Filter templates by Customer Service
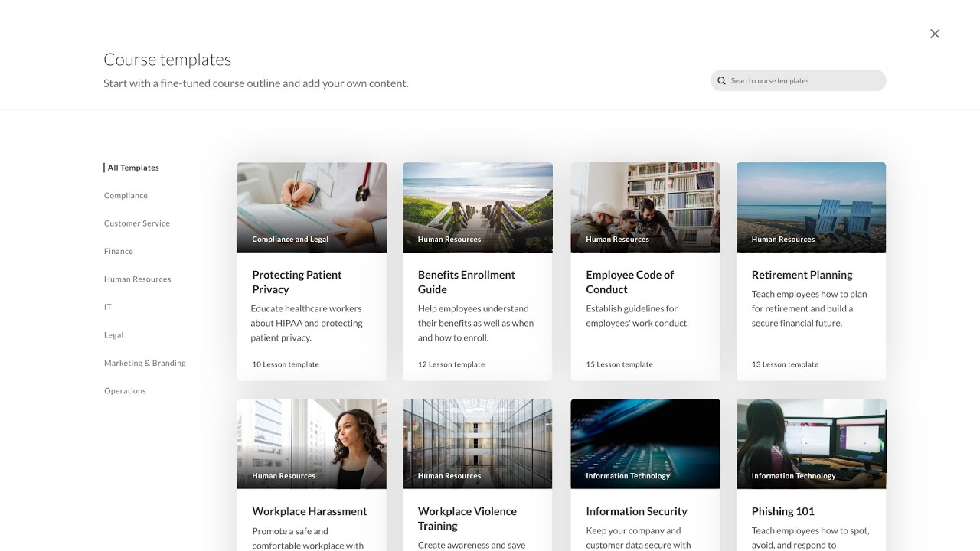The image size is (980, 551). [x=137, y=223]
